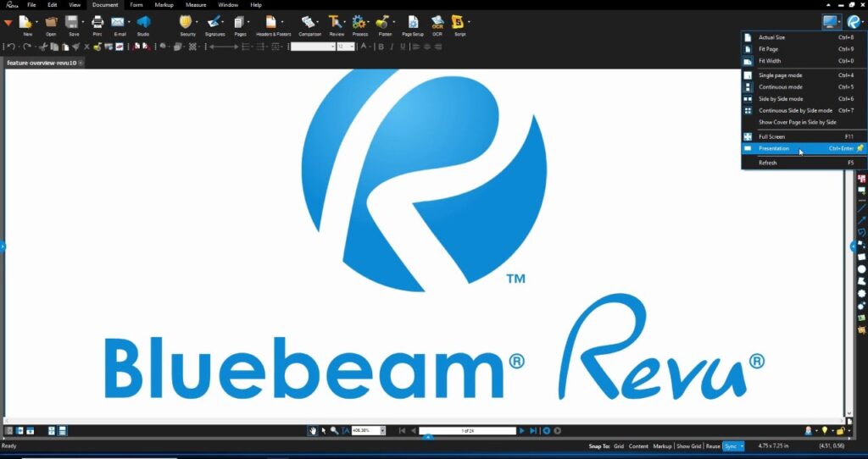Open the Page Setup tool
Viewport: 868px width, 459px height.
pyautogui.click(x=413, y=22)
